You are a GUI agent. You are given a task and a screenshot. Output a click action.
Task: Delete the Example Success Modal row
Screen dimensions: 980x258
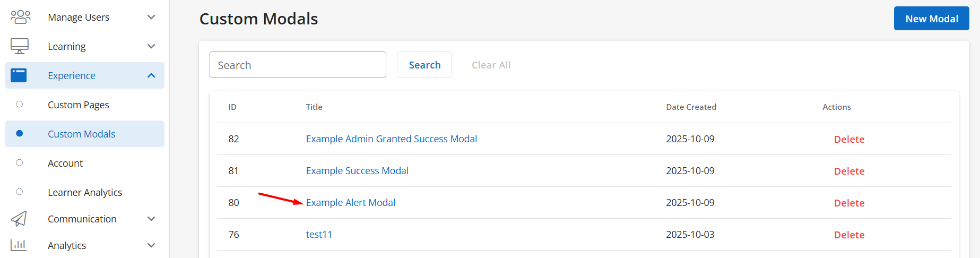(849, 171)
